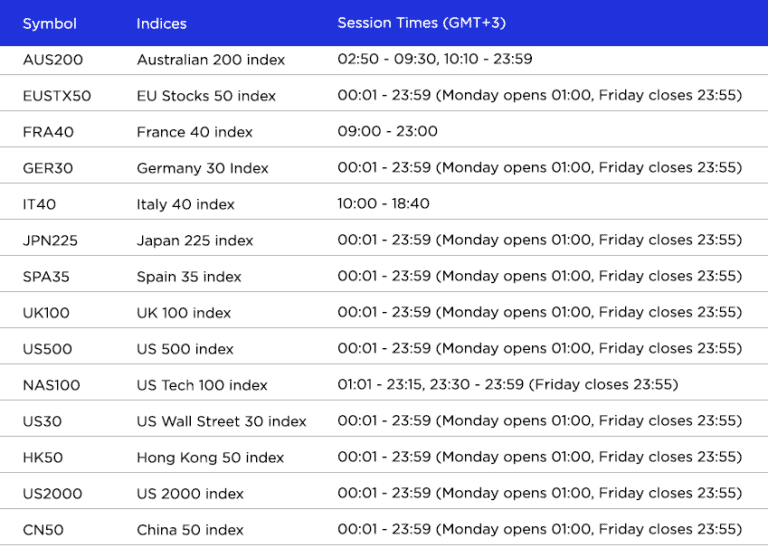Select the GER30 symbol cell
768x557 pixels.
48,169
